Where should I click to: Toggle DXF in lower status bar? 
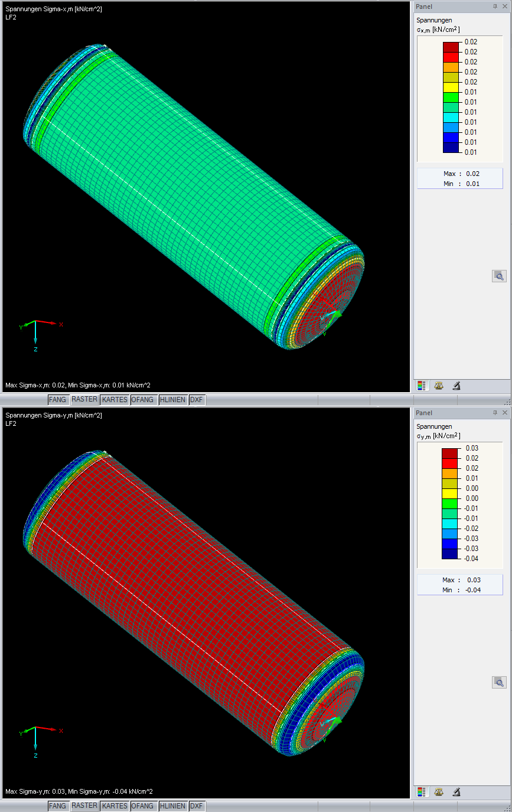197,806
